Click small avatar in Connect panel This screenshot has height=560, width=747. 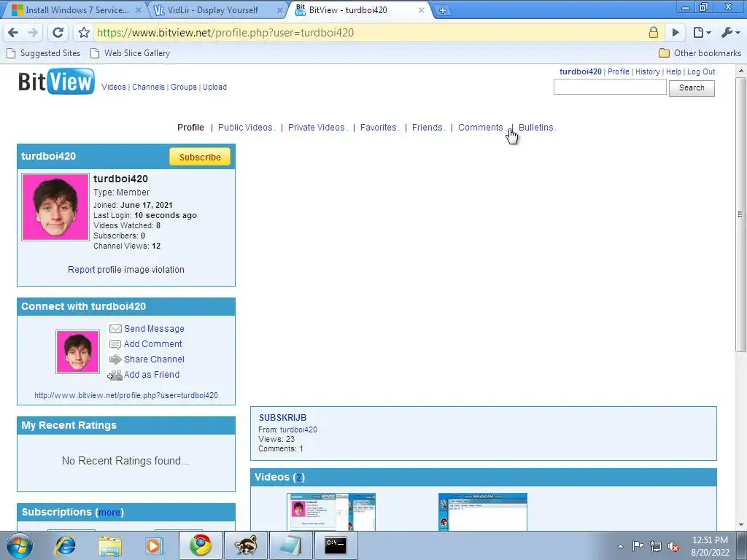77,352
